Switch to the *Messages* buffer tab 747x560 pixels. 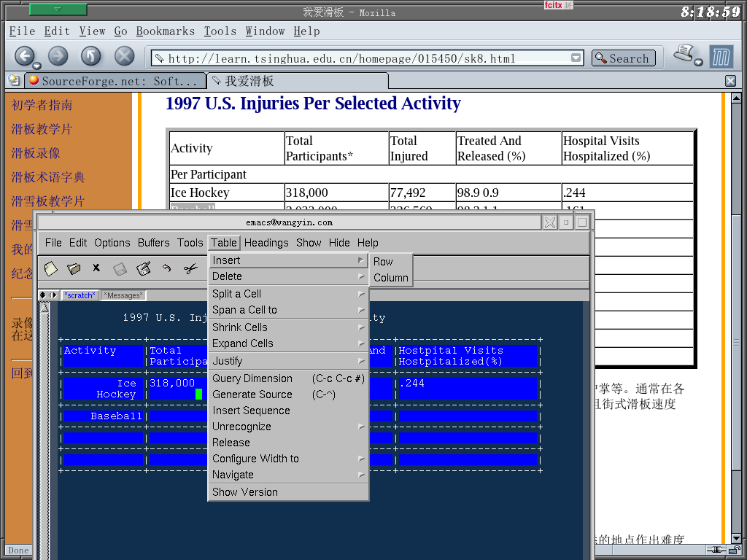coord(123,295)
